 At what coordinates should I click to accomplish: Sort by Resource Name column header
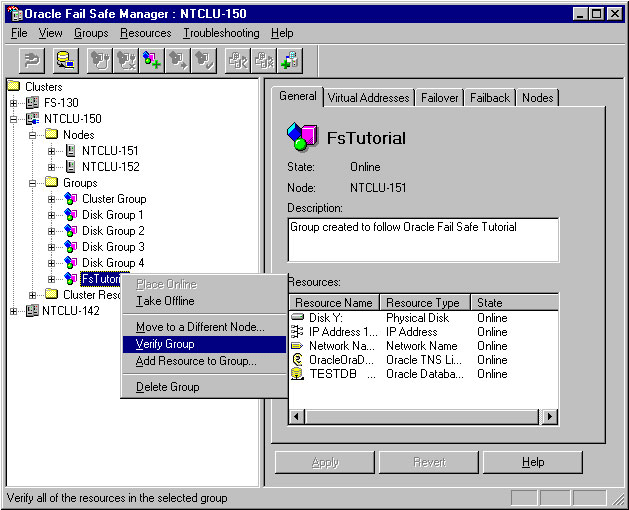click(x=334, y=303)
